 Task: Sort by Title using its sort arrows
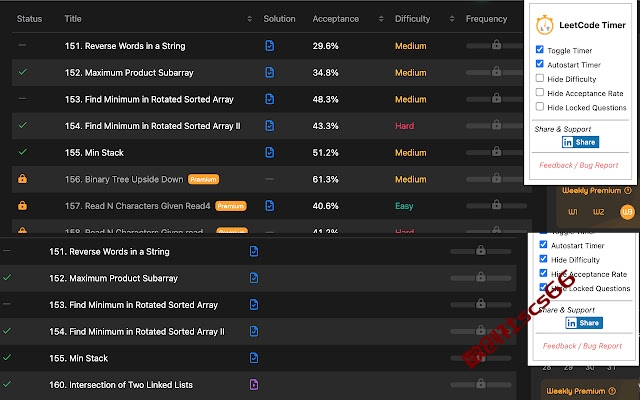[249, 19]
